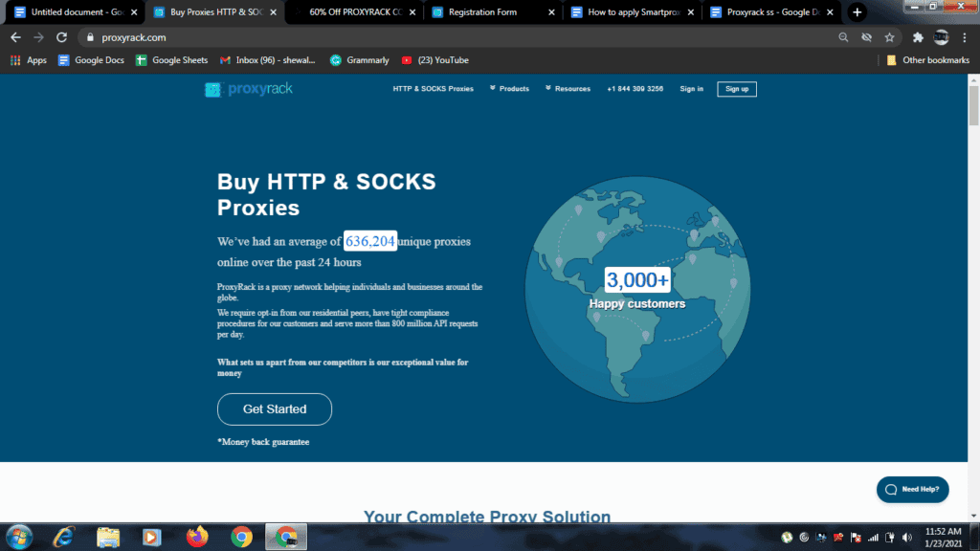This screenshot has width=980, height=551.
Task: Open File Explorer from the taskbar
Action: click(x=108, y=538)
